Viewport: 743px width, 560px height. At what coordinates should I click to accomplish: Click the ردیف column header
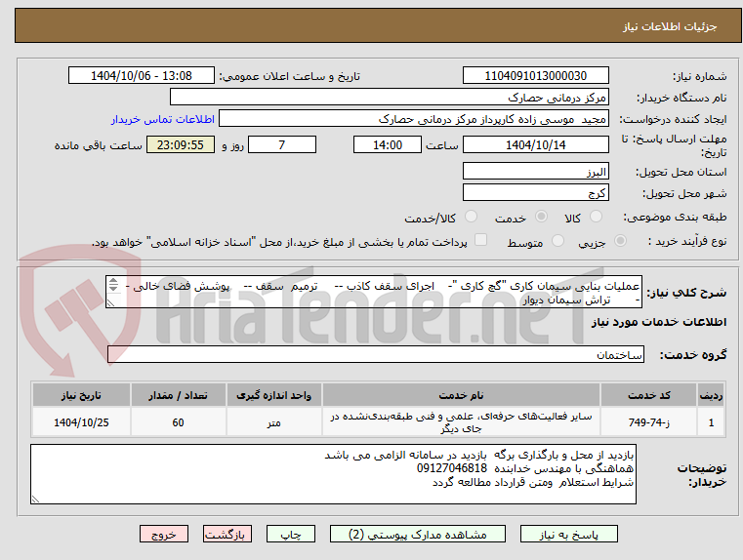click(x=711, y=395)
